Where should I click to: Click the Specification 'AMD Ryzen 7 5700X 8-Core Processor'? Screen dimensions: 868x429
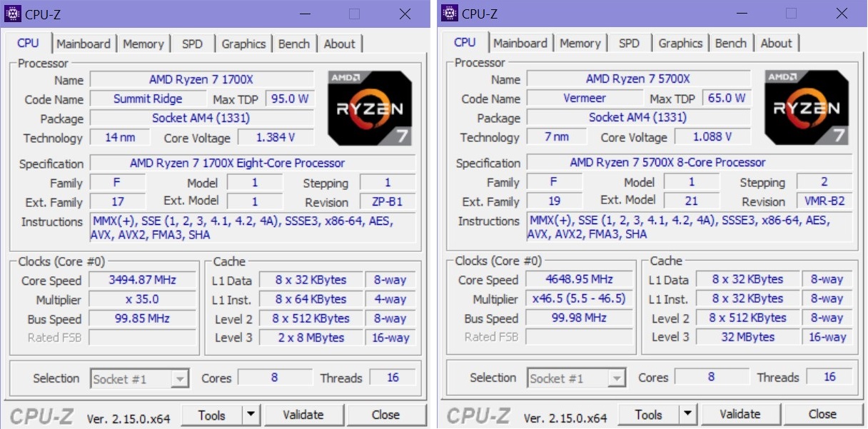pos(690,162)
